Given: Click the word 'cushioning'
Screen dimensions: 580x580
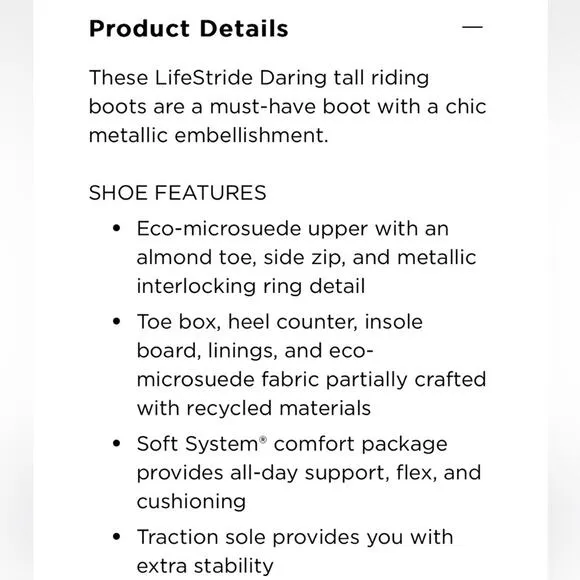Looking at the screenshot, I should [191, 502].
